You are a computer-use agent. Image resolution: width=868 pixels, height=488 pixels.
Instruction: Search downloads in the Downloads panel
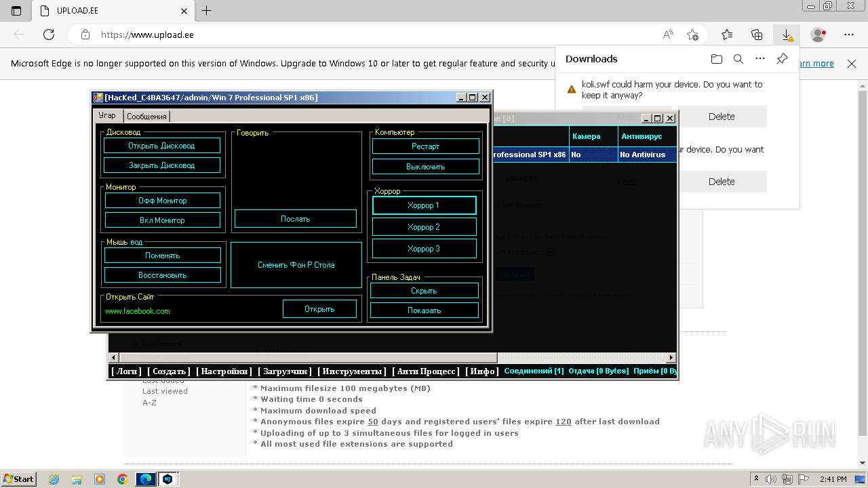tap(738, 59)
